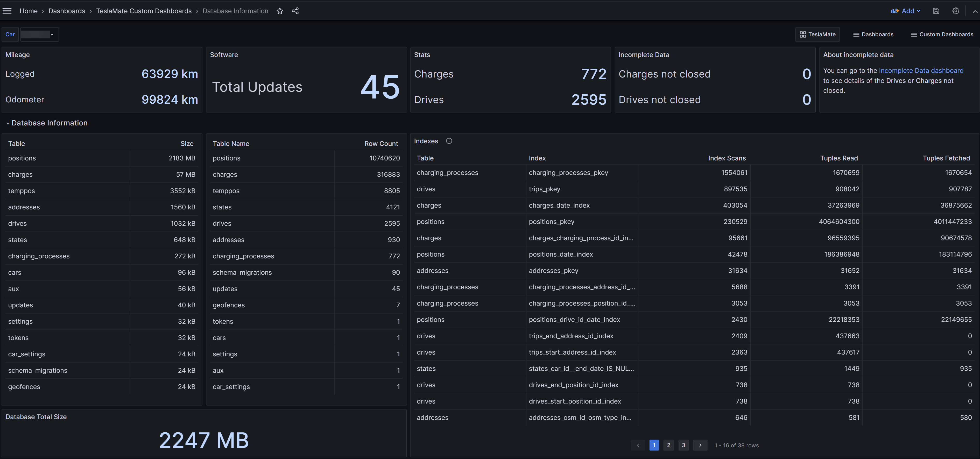The height and width of the screenshot is (459, 980).
Task: Click next page arrow in Indexes
Action: 700,445
